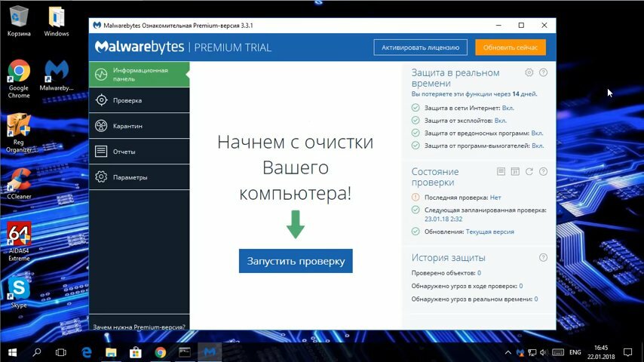The width and height of the screenshot is (644, 362).
Task: Toggle Защита в сети Интернет Вкл. link
Action: (x=508, y=108)
